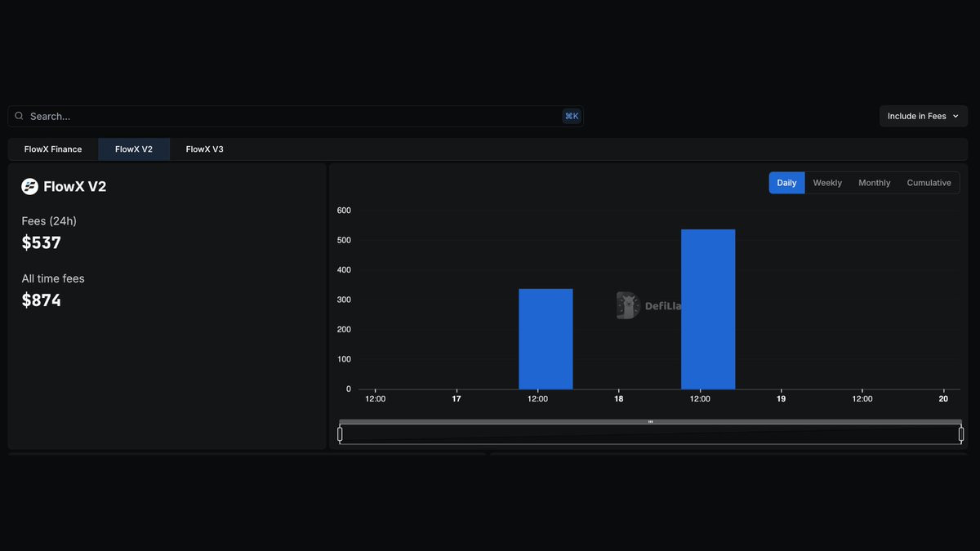
Task: Click the FlowX V2 logo icon
Action: (x=30, y=187)
